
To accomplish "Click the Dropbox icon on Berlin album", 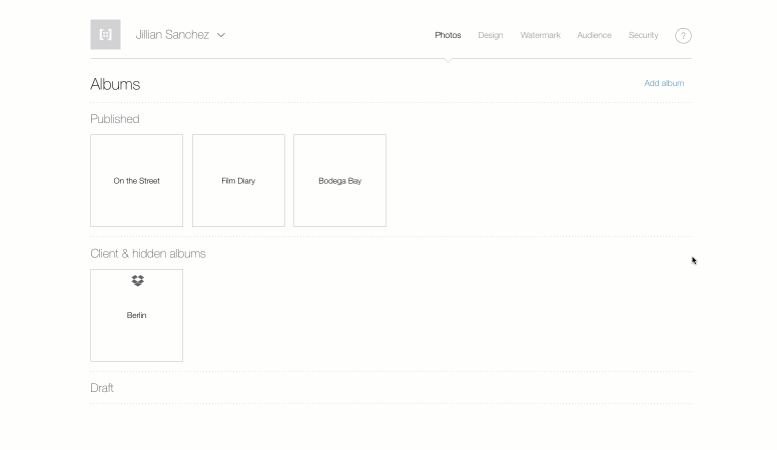I will (138, 281).
